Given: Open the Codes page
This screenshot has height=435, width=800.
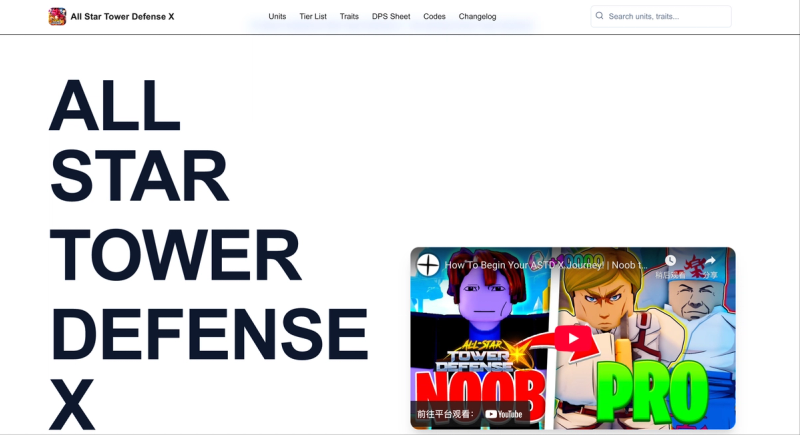Looking at the screenshot, I should (x=434, y=16).
